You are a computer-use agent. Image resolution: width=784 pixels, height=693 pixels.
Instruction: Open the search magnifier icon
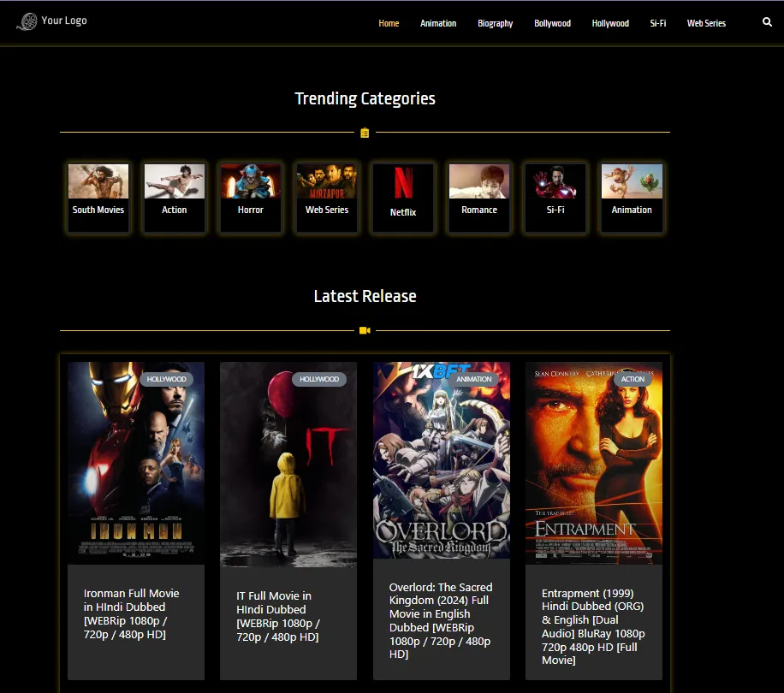[x=767, y=22]
